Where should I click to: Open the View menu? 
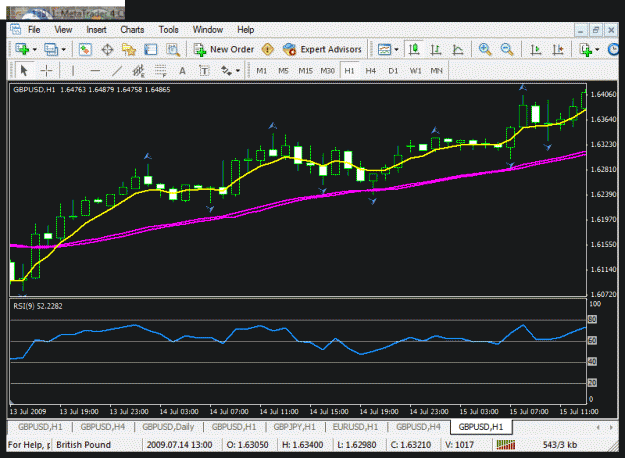[63, 29]
